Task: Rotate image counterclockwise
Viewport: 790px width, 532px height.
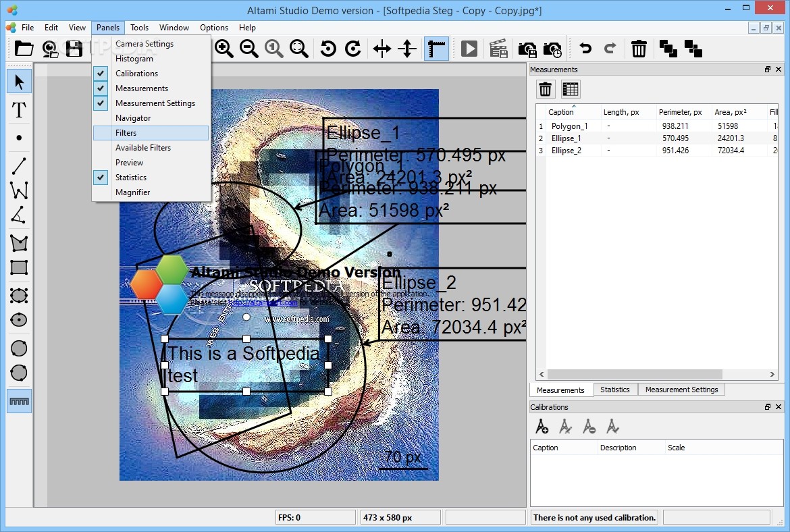Action: coord(328,49)
